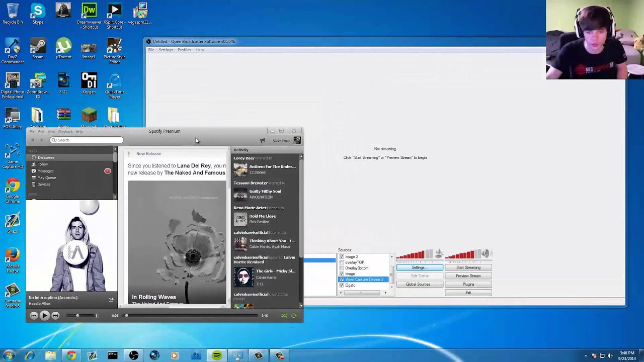Play the current Spotify track

point(44,315)
